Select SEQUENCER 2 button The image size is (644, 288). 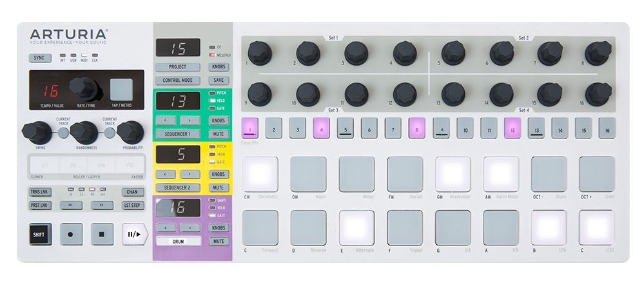click(178, 188)
